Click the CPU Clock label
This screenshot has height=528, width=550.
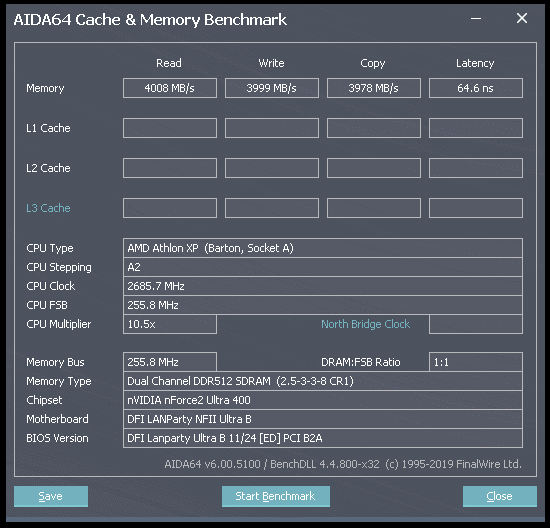(51, 286)
